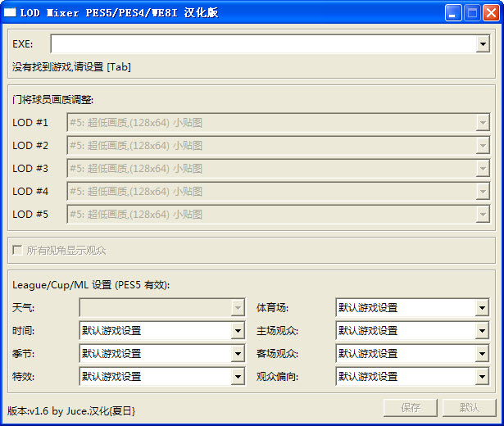The width and height of the screenshot is (504, 426).
Task: Open the 时间 time dropdown
Action: click(238, 331)
